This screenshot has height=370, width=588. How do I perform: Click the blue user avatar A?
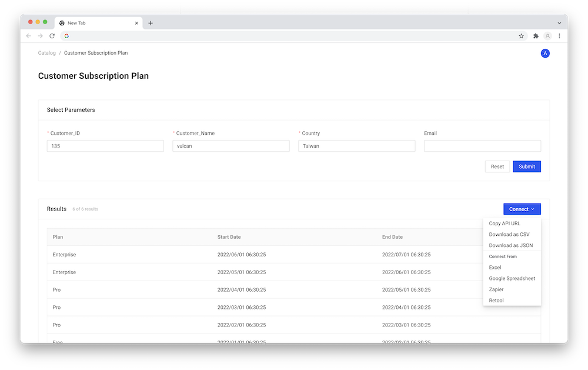click(x=545, y=54)
